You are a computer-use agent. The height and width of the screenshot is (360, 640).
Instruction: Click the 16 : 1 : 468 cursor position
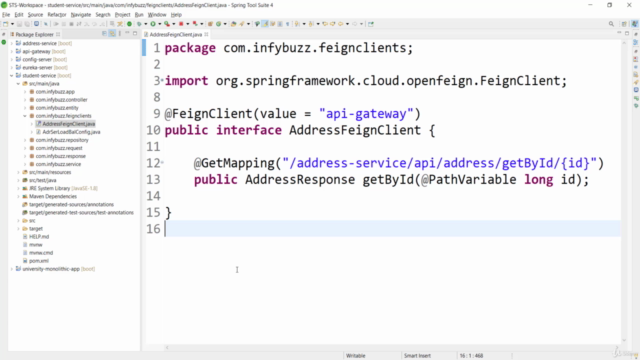[x=471, y=356]
